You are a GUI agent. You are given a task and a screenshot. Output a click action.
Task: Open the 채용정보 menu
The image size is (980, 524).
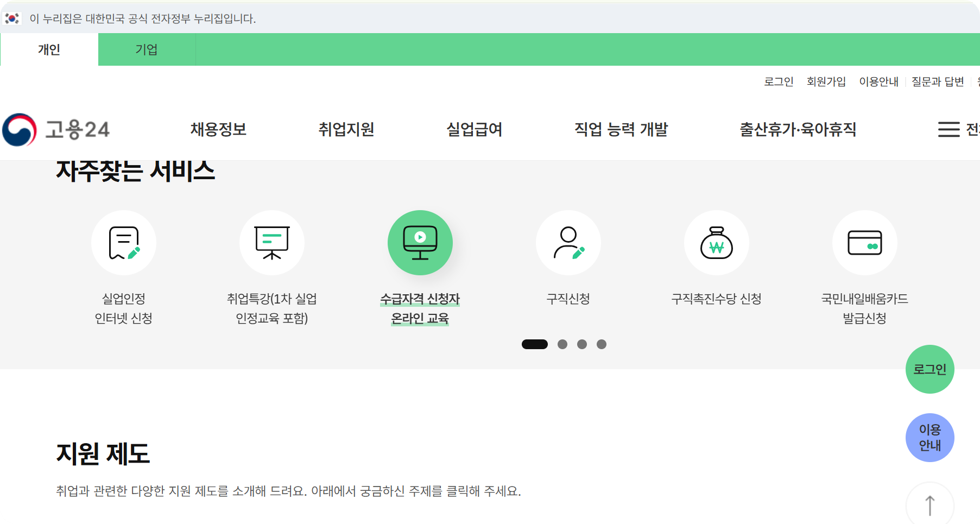[218, 129]
